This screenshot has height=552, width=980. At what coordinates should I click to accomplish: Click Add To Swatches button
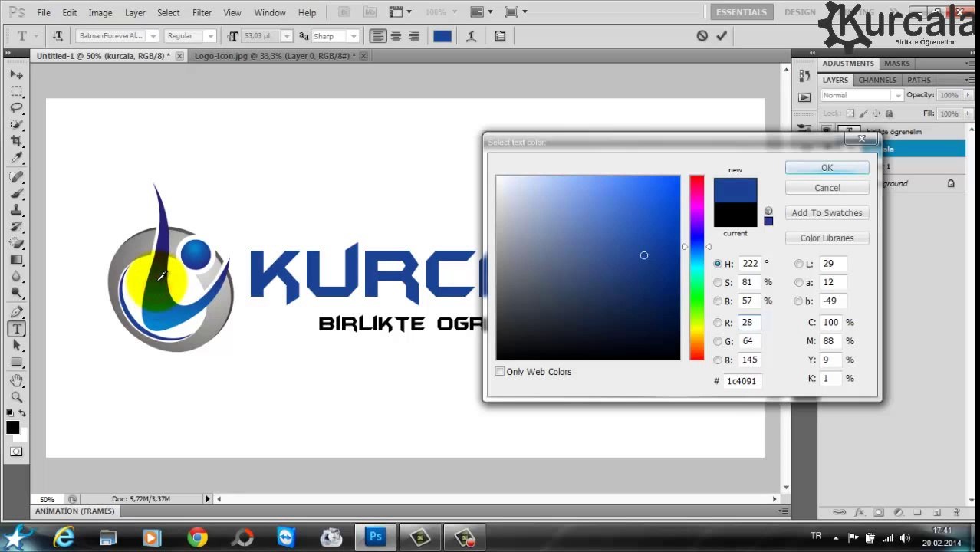coord(827,213)
